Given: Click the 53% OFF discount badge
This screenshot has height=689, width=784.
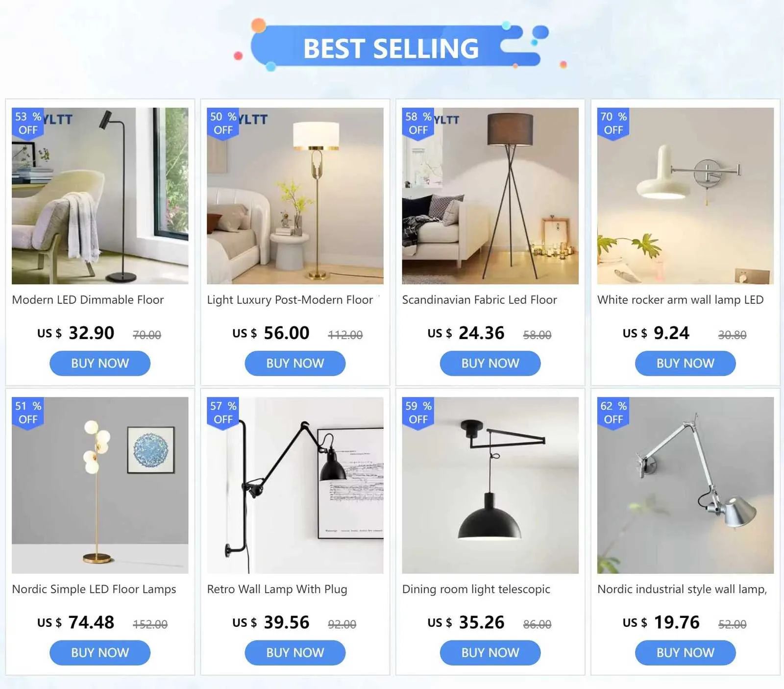Looking at the screenshot, I should tap(27, 123).
